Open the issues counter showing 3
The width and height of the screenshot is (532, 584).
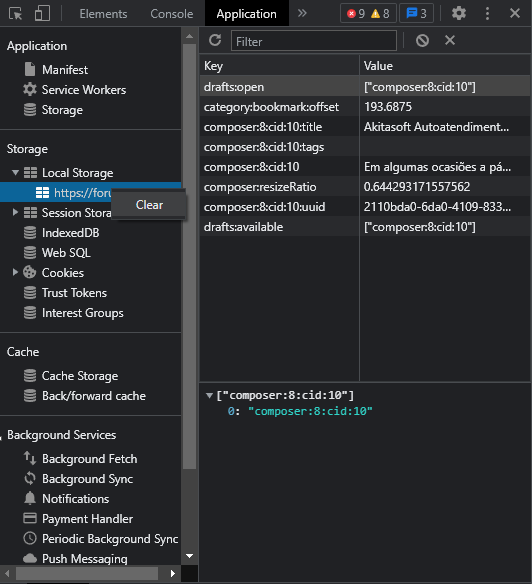(416, 13)
